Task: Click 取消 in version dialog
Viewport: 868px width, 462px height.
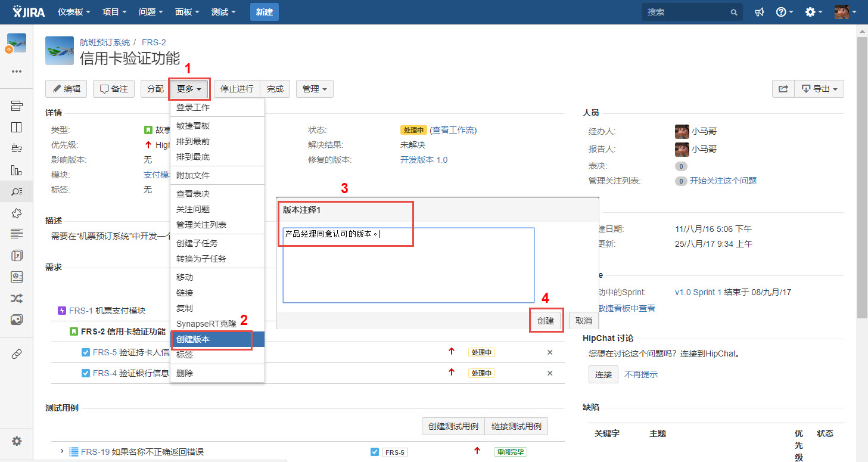Action: click(584, 321)
